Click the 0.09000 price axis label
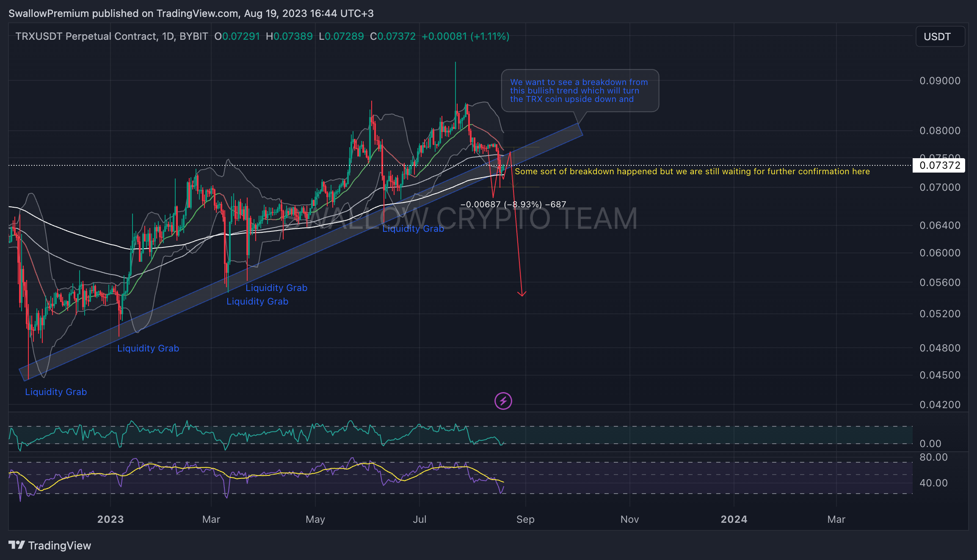Screen dimensions: 977x560 tap(940, 80)
